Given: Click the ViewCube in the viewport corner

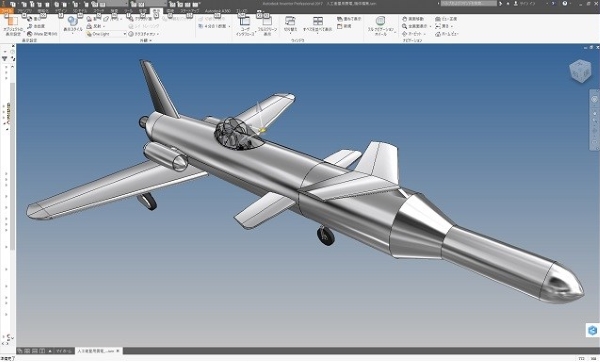Looking at the screenshot, I should (580, 71).
